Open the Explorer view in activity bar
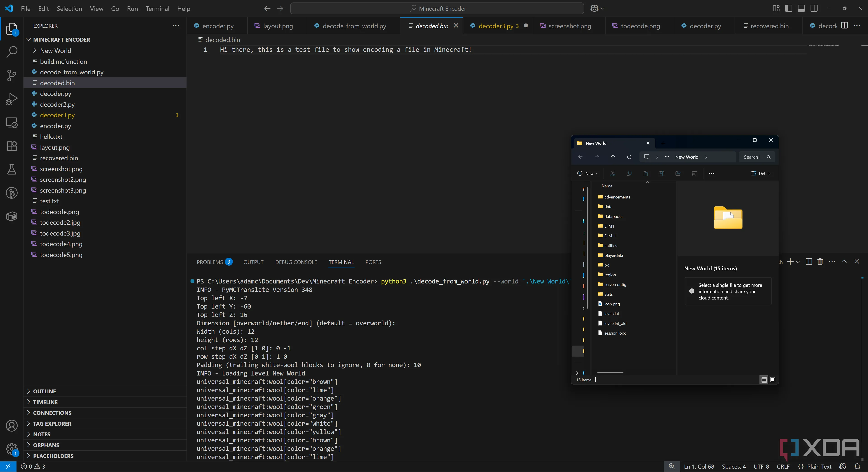This screenshot has width=868, height=472. point(12,29)
